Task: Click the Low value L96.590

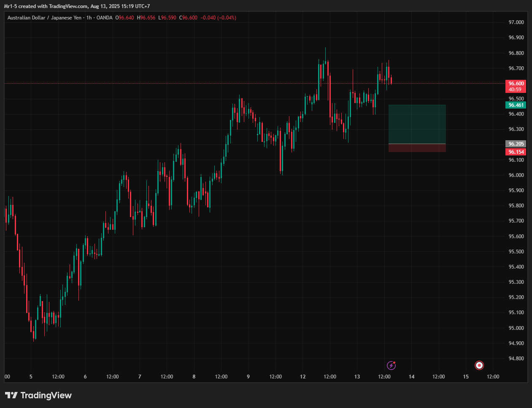Action: point(167,18)
